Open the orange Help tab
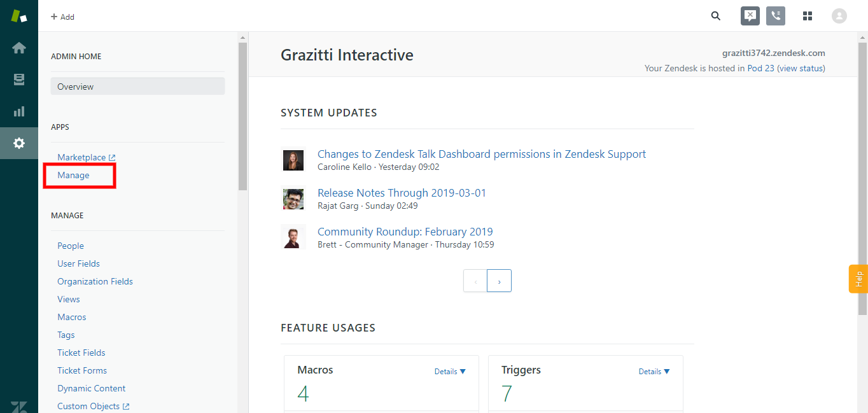868x413 pixels. click(858, 279)
